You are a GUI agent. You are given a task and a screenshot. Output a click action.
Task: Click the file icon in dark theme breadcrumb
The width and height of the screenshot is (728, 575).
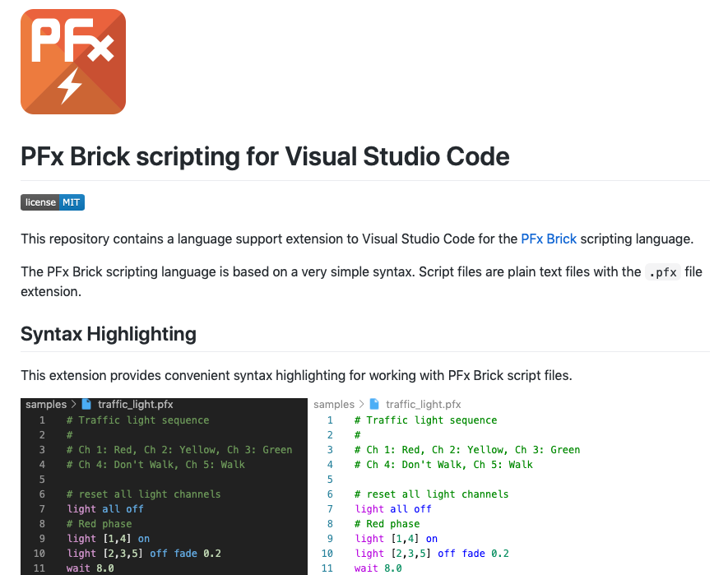(x=86, y=404)
